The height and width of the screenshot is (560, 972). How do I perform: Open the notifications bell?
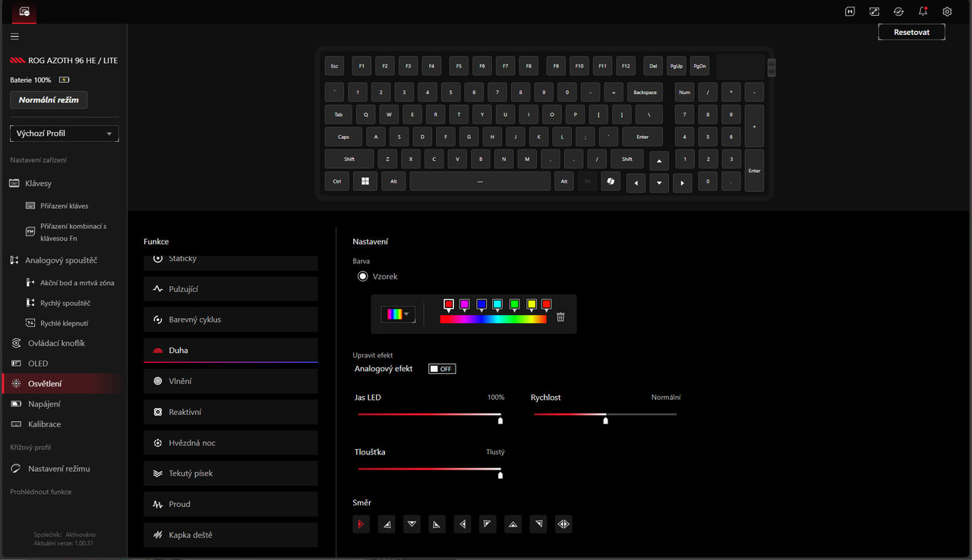[x=923, y=11]
